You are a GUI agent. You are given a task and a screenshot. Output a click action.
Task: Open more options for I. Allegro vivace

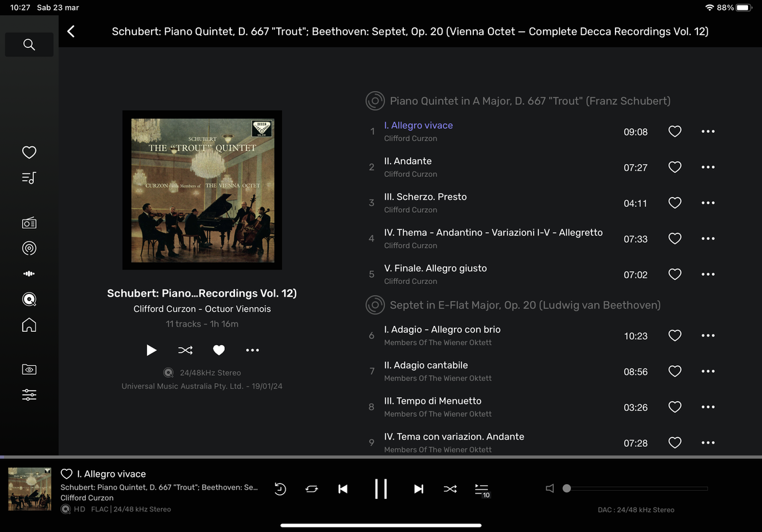coord(708,132)
